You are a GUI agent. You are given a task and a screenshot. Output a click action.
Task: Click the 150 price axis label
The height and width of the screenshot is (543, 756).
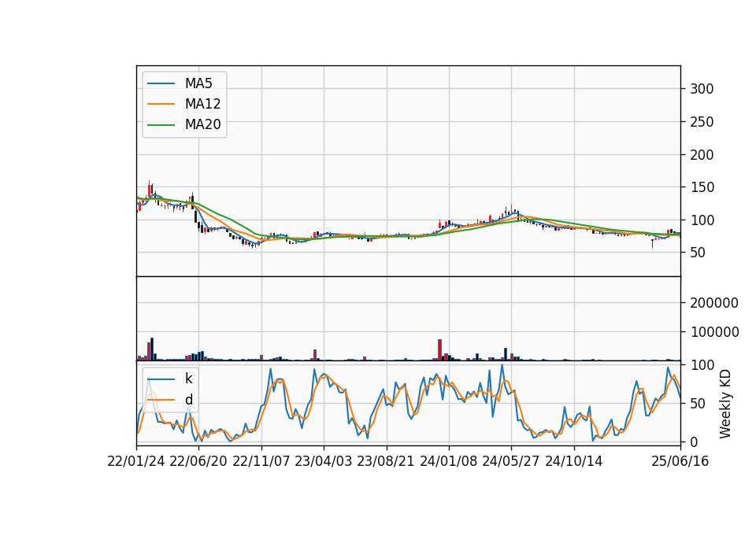coord(702,187)
